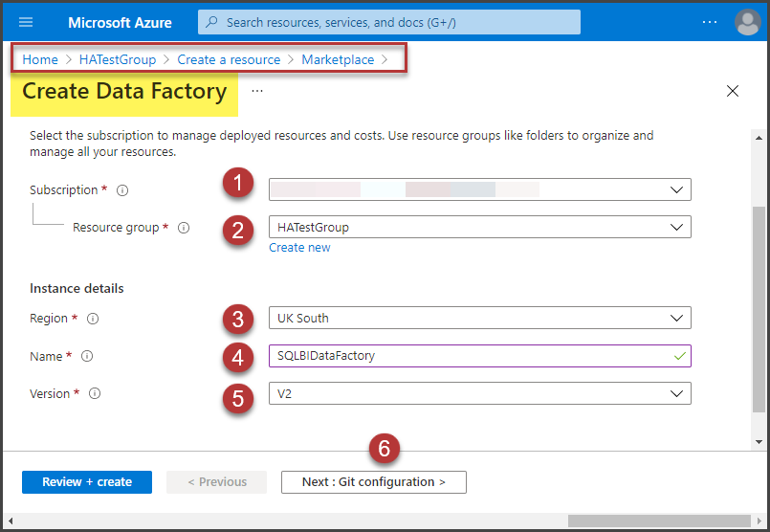Show info tooltip for Resource group
The image size is (770, 532).
click(184, 228)
